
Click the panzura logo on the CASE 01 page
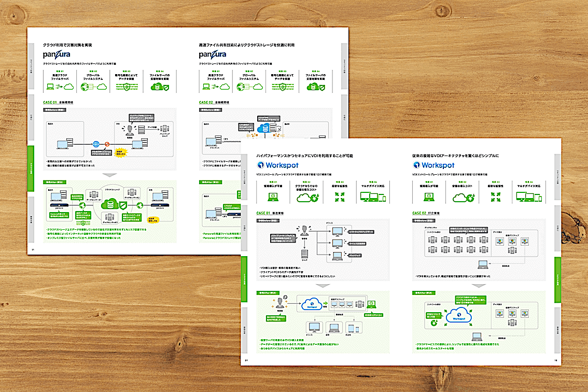pos(56,55)
